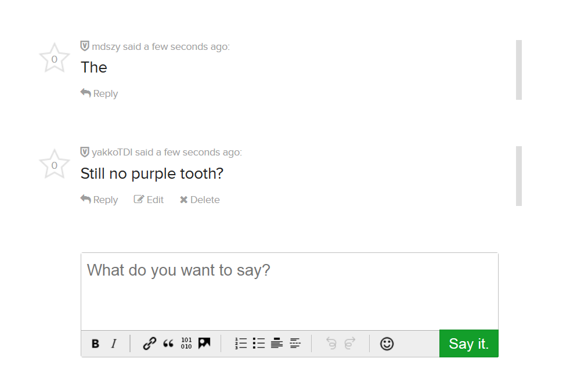Screen dimensions: 588x369
Task: Insert a hyperlink with the chain icon
Action: (x=148, y=343)
